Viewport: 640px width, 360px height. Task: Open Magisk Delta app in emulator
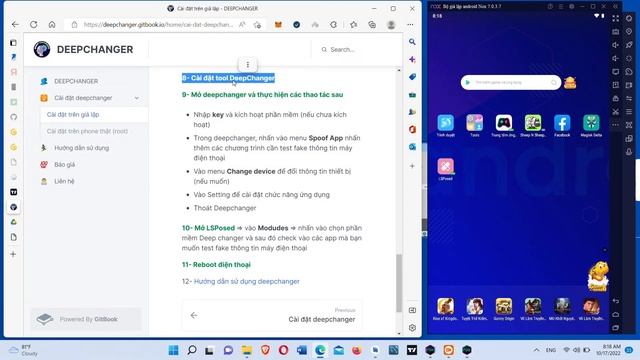coord(591,125)
